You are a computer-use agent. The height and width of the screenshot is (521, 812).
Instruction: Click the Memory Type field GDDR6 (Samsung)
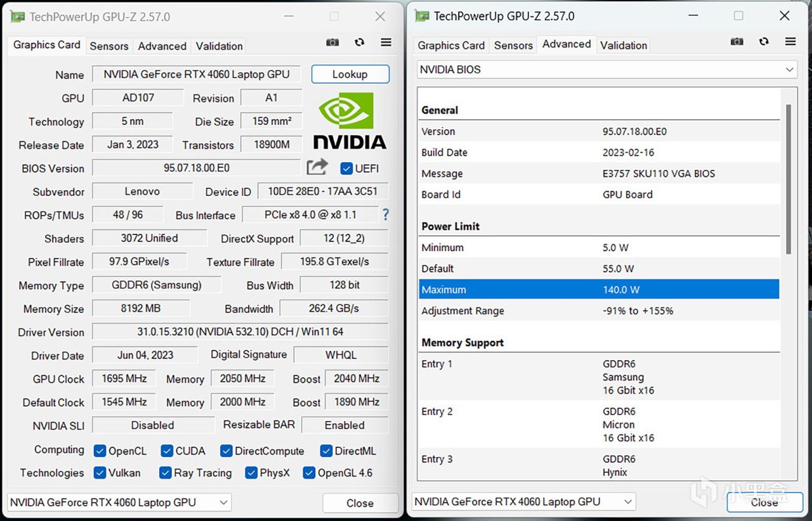[x=157, y=285]
